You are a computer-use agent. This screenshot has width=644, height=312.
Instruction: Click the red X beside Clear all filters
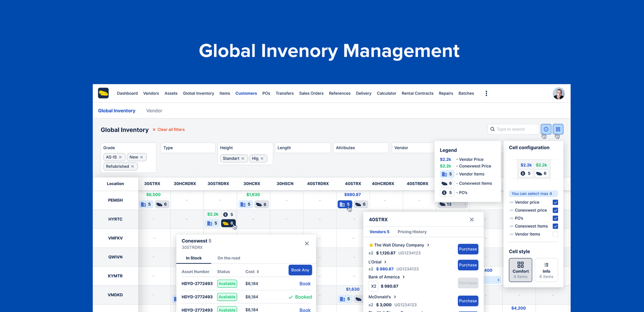pyautogui.click(x=154, y=129)
